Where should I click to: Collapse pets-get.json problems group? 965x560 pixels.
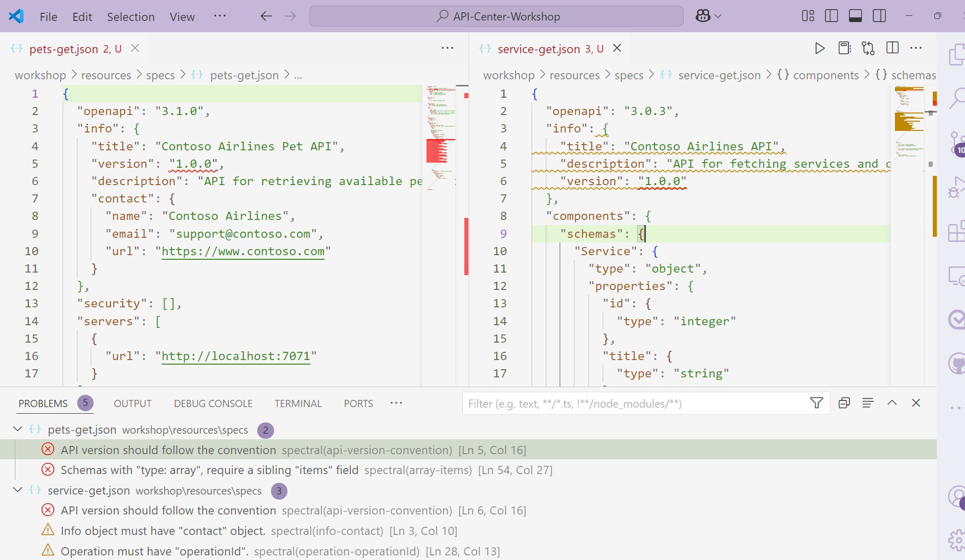18,430
